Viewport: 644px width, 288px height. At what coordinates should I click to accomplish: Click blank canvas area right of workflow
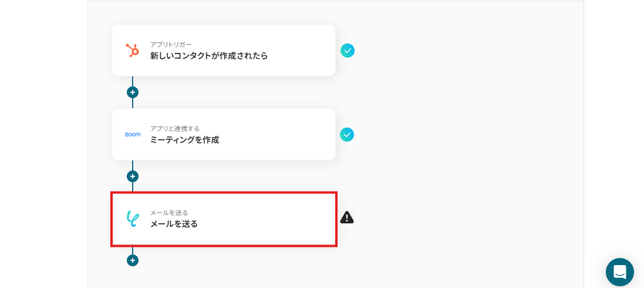click(x=470, y=147)
